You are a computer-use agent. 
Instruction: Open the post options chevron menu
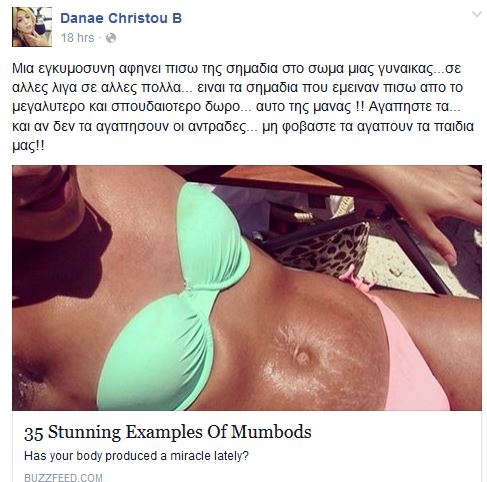pos(477,14)
